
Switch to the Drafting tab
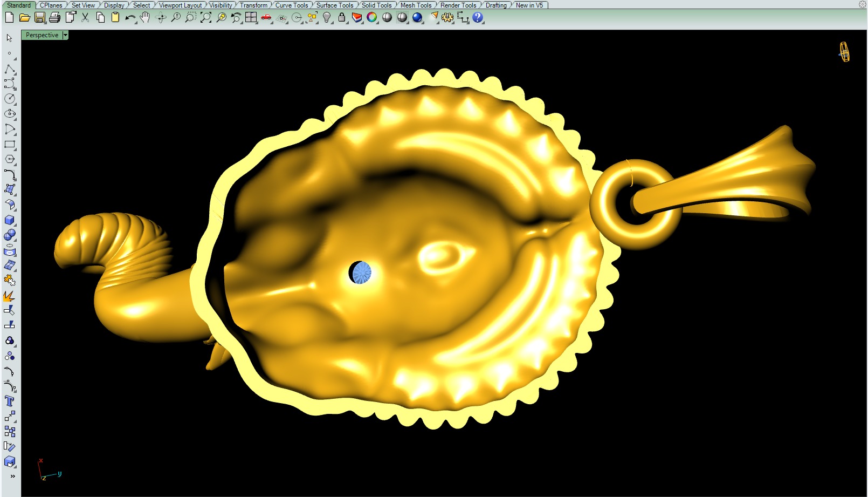point(496,5)
